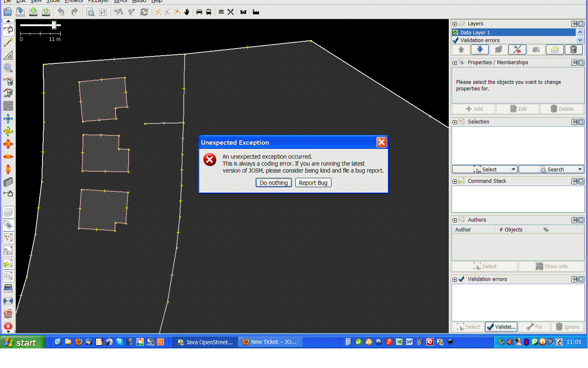
Task: Collapse the Layers panel
Action: tap(454, 24)
